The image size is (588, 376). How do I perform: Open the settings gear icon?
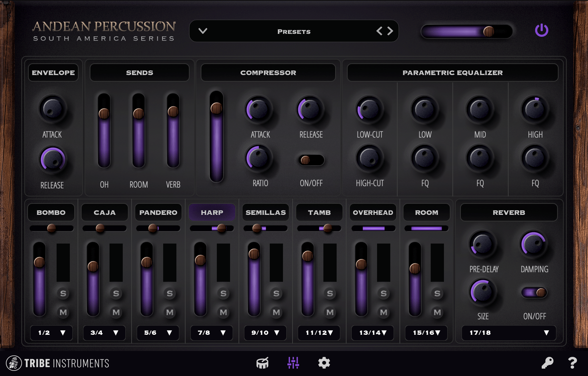click(324, 363)
